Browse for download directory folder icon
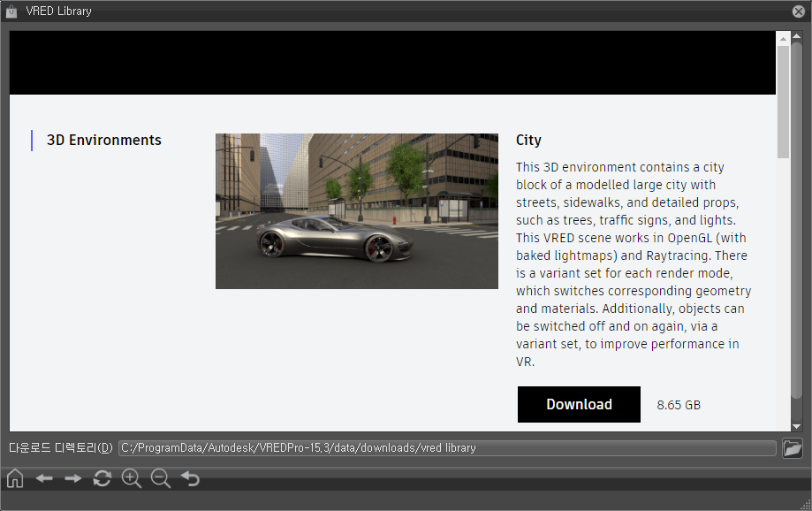 tap(793, 447)
